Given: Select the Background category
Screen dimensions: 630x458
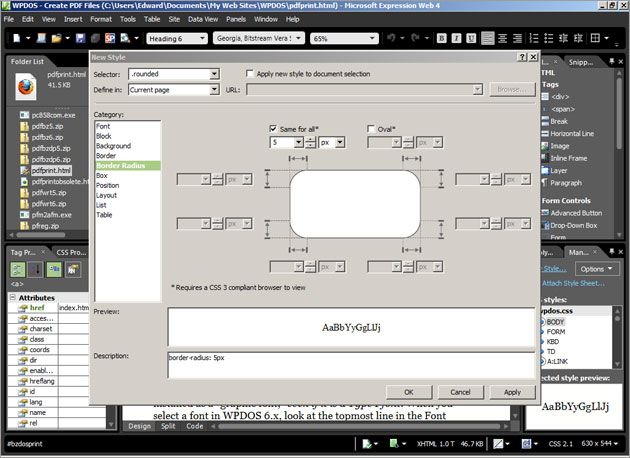Looking at the screenshot, I should click(113, 146).
